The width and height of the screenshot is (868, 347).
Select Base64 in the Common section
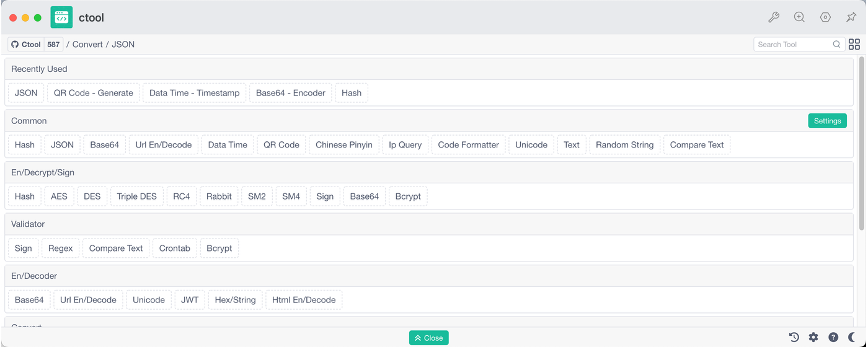pos(104,144)
